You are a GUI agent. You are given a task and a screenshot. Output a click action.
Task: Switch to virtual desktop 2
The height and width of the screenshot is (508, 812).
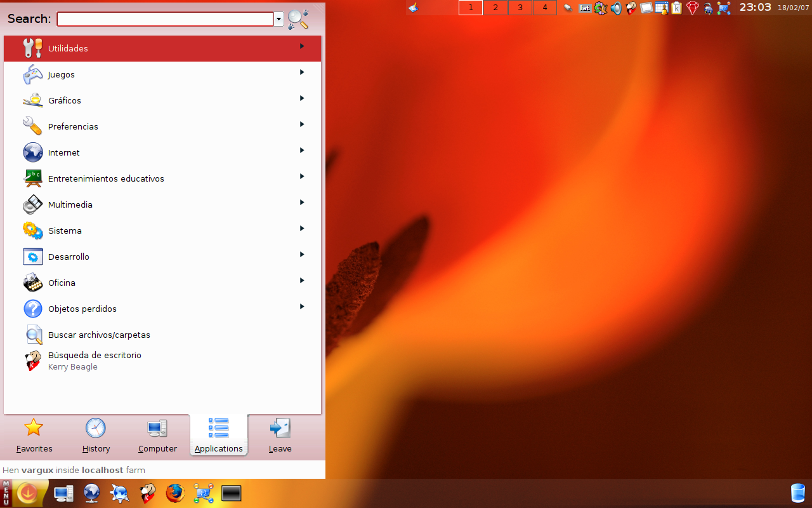click(x=495, y=8)
